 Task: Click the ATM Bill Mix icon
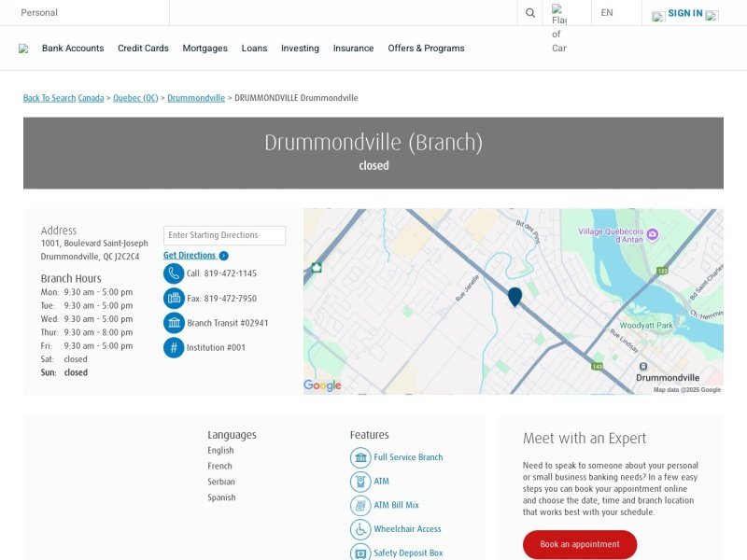pos(360,505)
